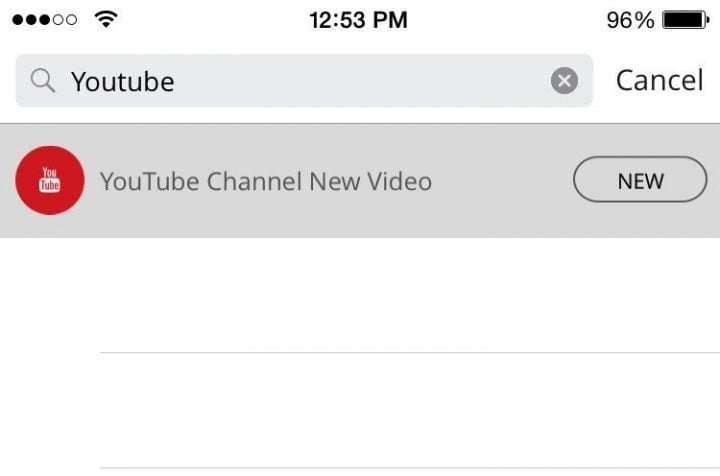Tap the 12:53 PM clock
The height and width of the screenshot is (476, 720).
pos(359,20)
